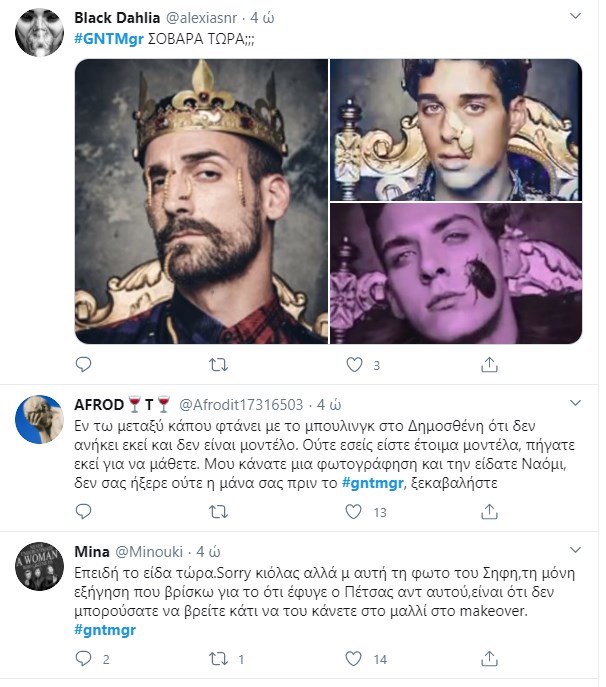
Task: Reply to Mina's tweet
Action: click(x=84, y=659)
